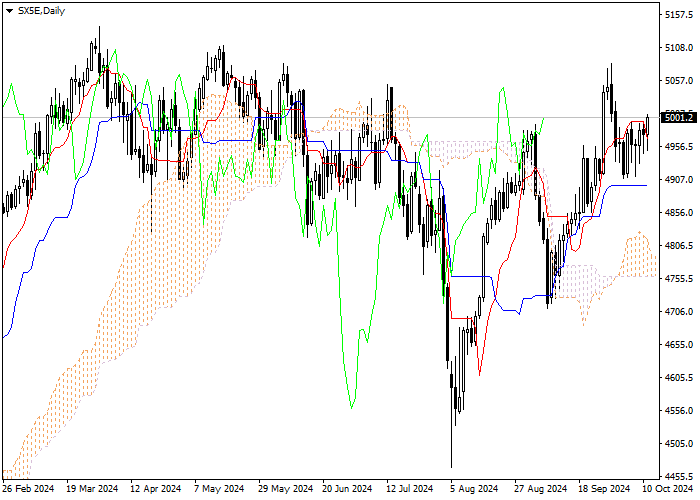Click the 7 May 2024 date label

coord(219,489)
